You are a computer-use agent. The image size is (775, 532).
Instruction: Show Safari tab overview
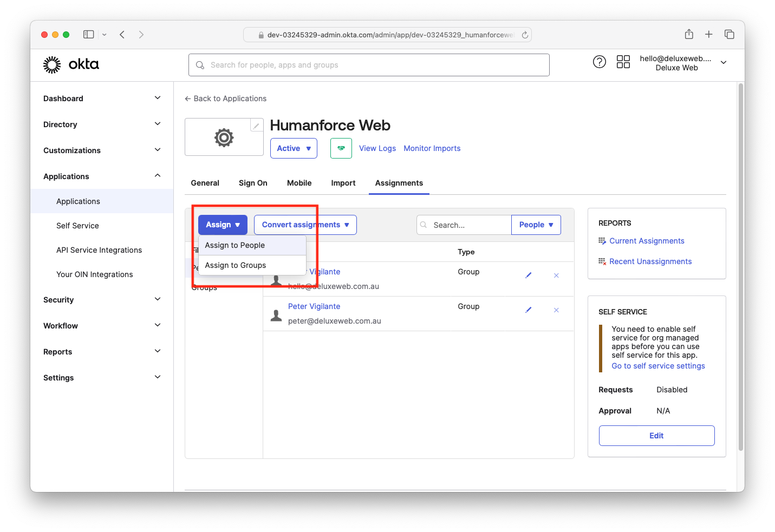coord(730,35)
